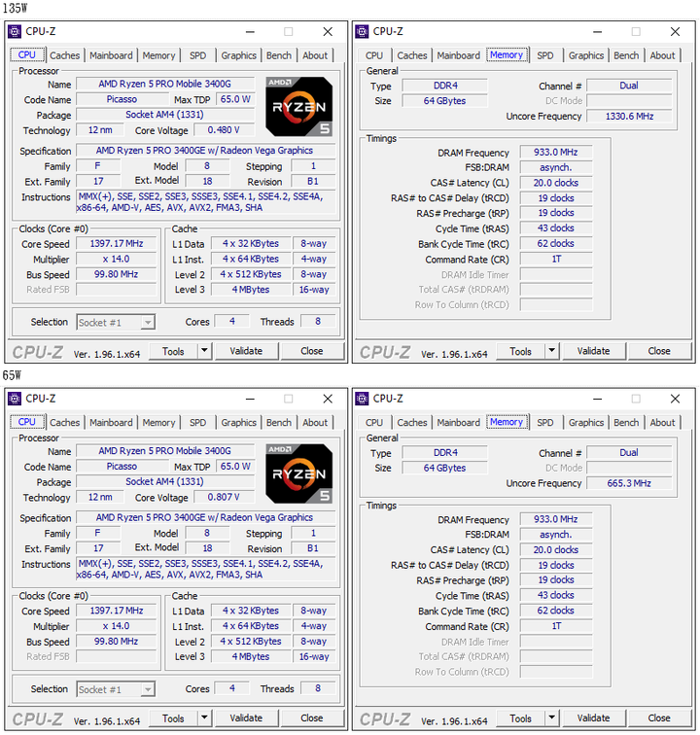Screen dimensions: 700x735
Task: Select the Mainboard tab in the 65W Memory window
Action: (x=459, y=422)
